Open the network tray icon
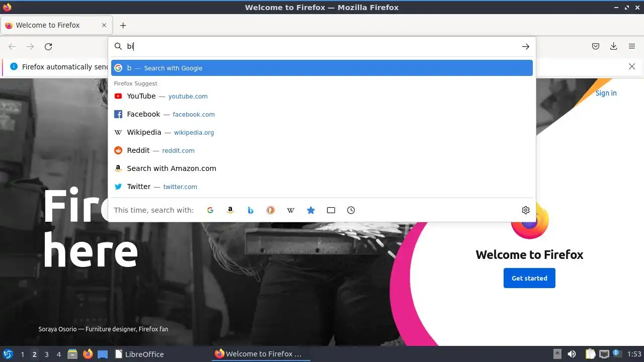Viewport: 644px width, 362px height. coord(604,354)
